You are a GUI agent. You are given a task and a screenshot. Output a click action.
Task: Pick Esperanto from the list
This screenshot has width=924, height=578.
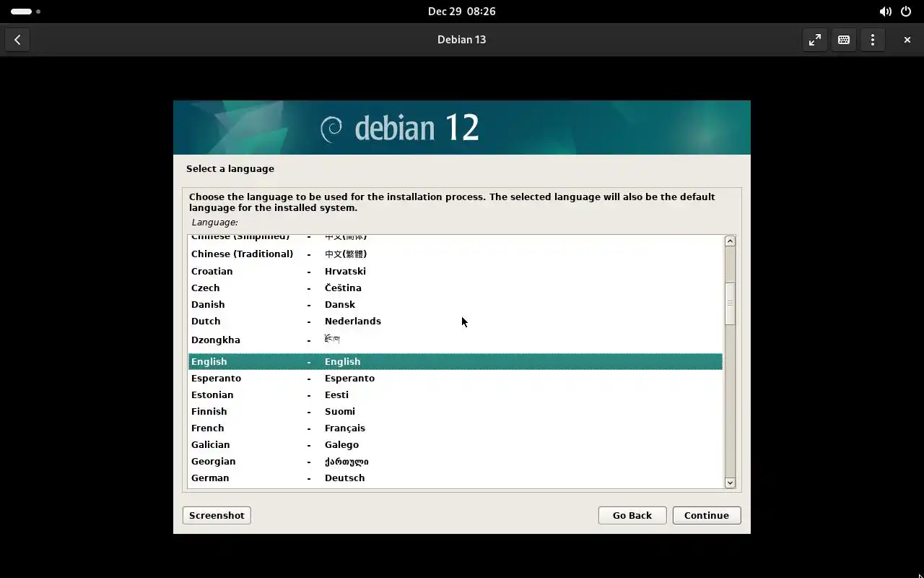(455, 378)
